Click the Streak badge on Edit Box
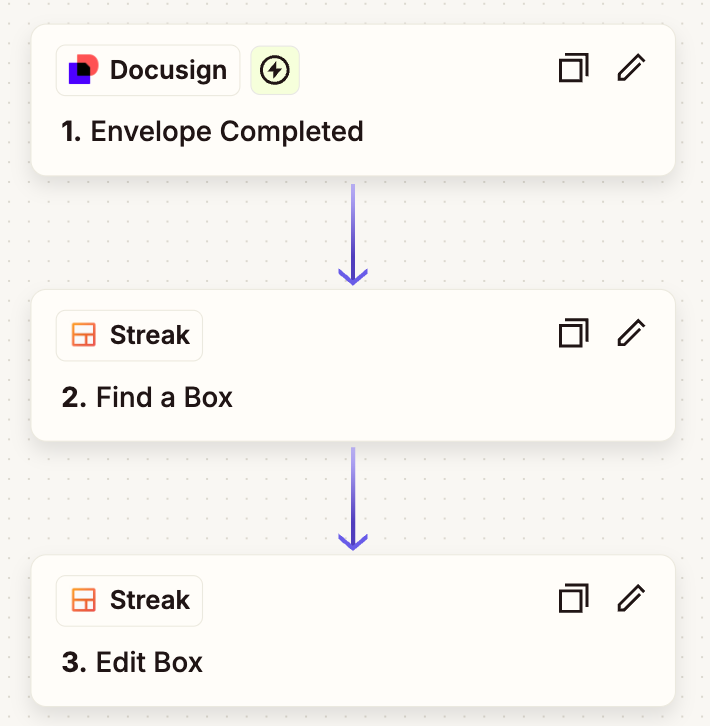The height and width of the screenshot is (726, 710). (129, 601)
